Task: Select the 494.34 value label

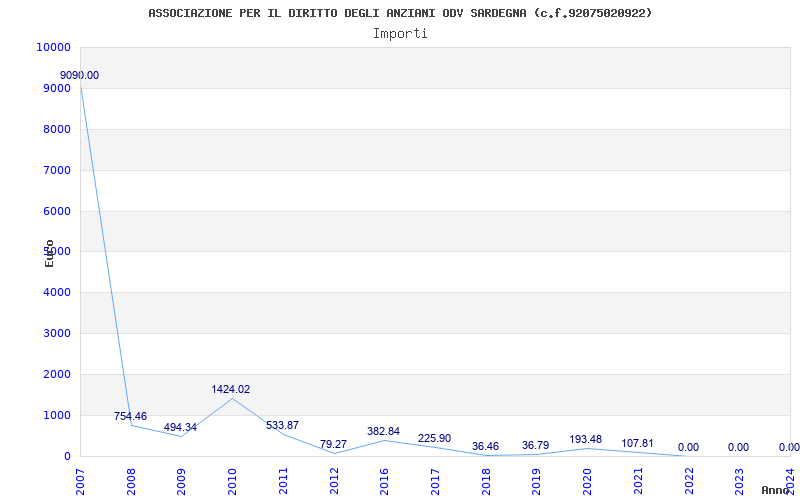Action: [x=180, y=428]
